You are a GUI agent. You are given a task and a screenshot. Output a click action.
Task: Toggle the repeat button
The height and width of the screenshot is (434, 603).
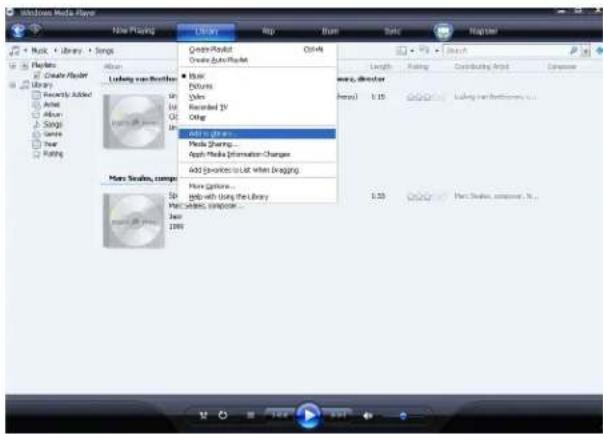coord(223,415)
